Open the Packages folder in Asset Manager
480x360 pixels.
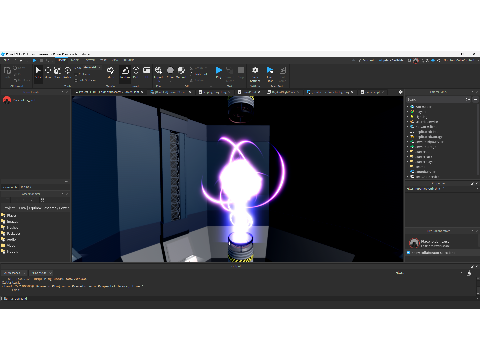[11, 233]
